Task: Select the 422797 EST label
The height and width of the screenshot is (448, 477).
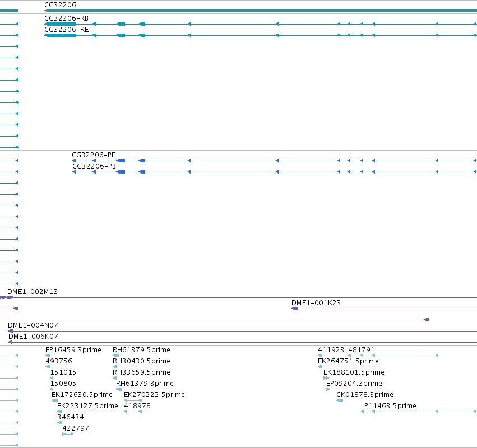Action: click(x=76, y=428)
